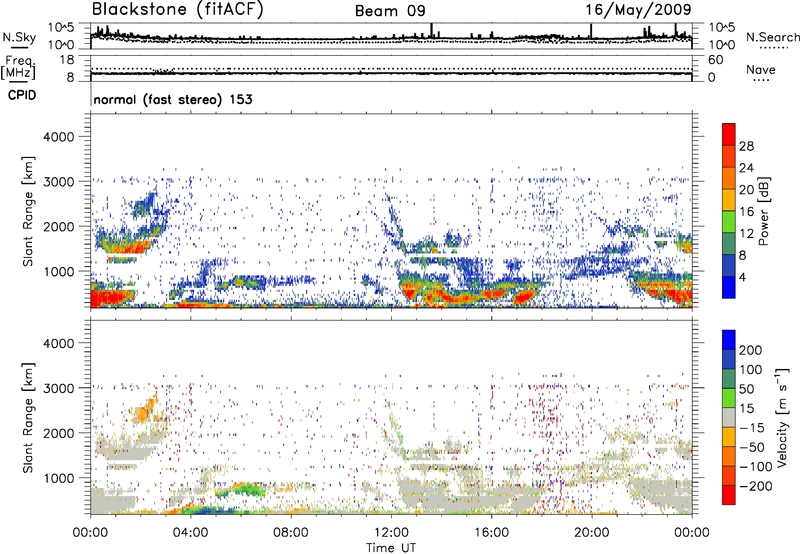Click the 'Power [dB]' color bar label
This screenshot has width=800, height=554.
[x=763, y=211]
